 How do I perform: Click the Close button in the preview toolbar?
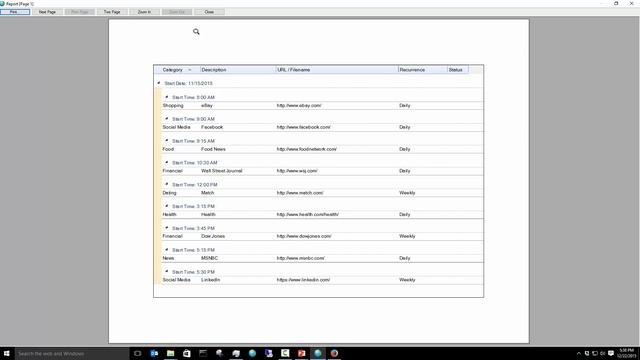pyautogui.click(x=209, y=12)
